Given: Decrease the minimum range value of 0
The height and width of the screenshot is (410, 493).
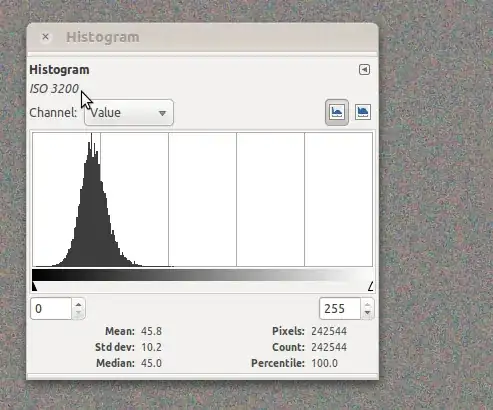Looking at the screenshot, I should click(78, 313).
